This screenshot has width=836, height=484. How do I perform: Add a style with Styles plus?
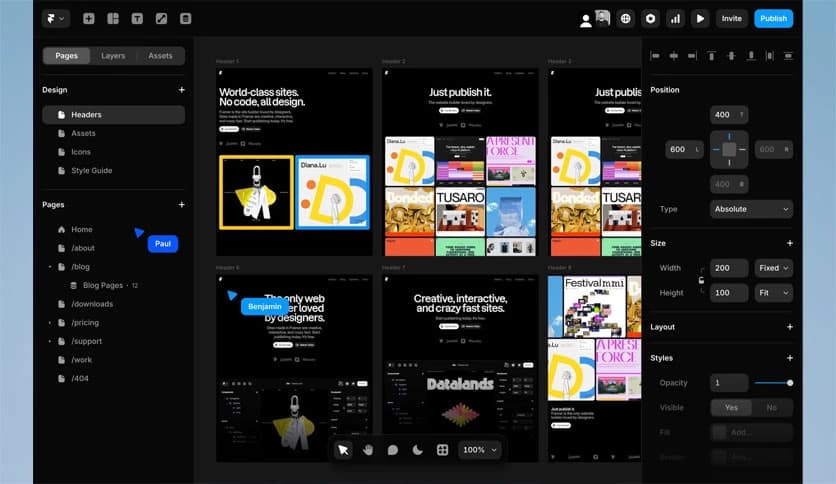point(790,358)
